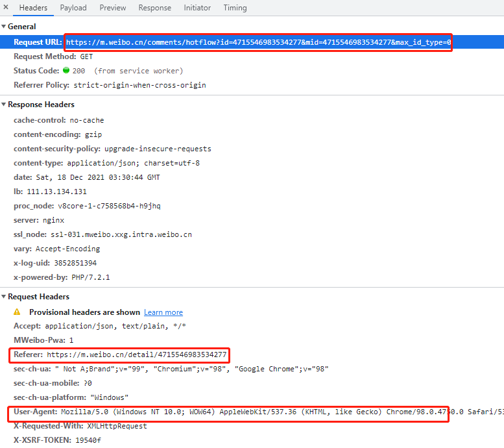Select the content-security-policy upgrade-insecure-requests row

pos(112,149)
